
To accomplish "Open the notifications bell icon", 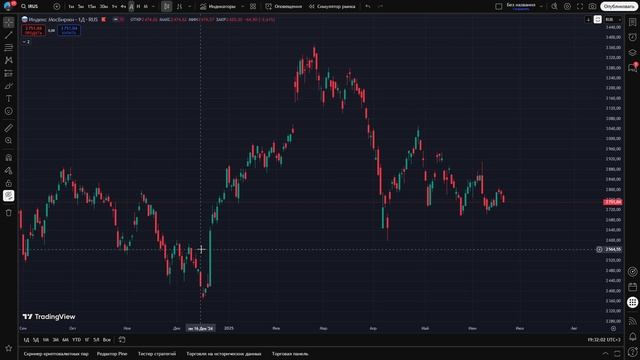I will tap(632, 336).
